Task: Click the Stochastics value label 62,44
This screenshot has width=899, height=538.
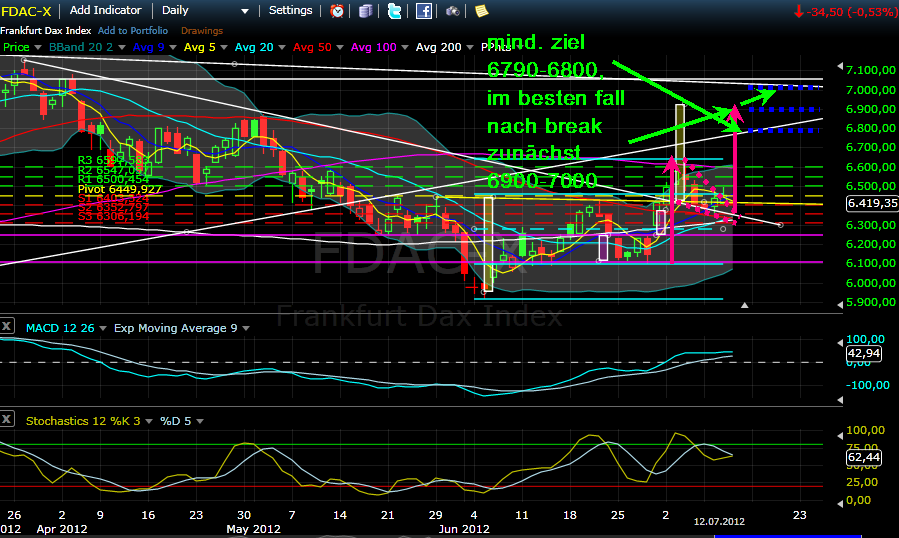Action: [x=863, y=457]
